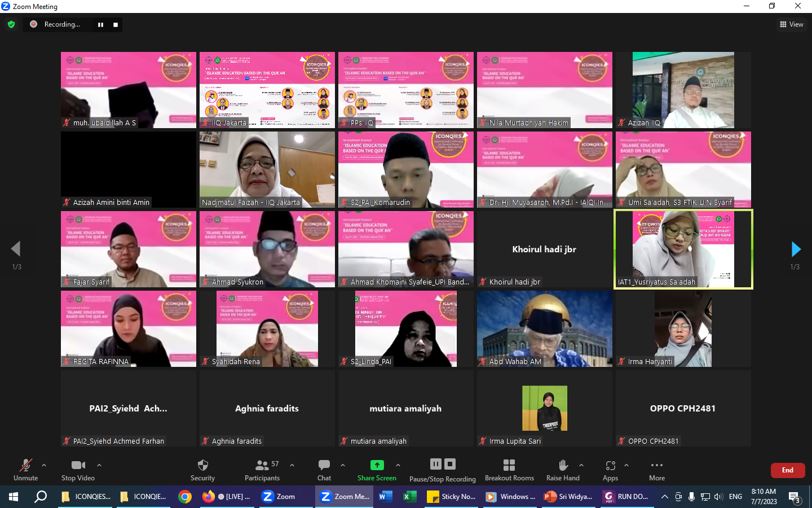Open the Chat panel
Image resolution: width=812 pixels, height=508 pixels.
click(324, 465)
